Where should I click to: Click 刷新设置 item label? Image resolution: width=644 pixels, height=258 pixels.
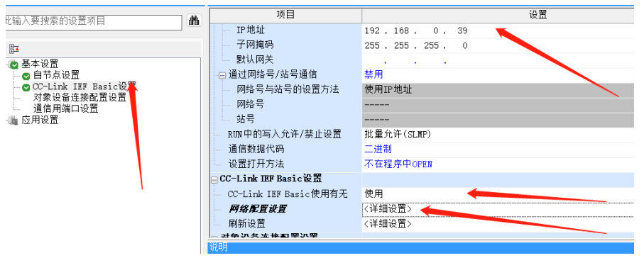coord(246,223)
